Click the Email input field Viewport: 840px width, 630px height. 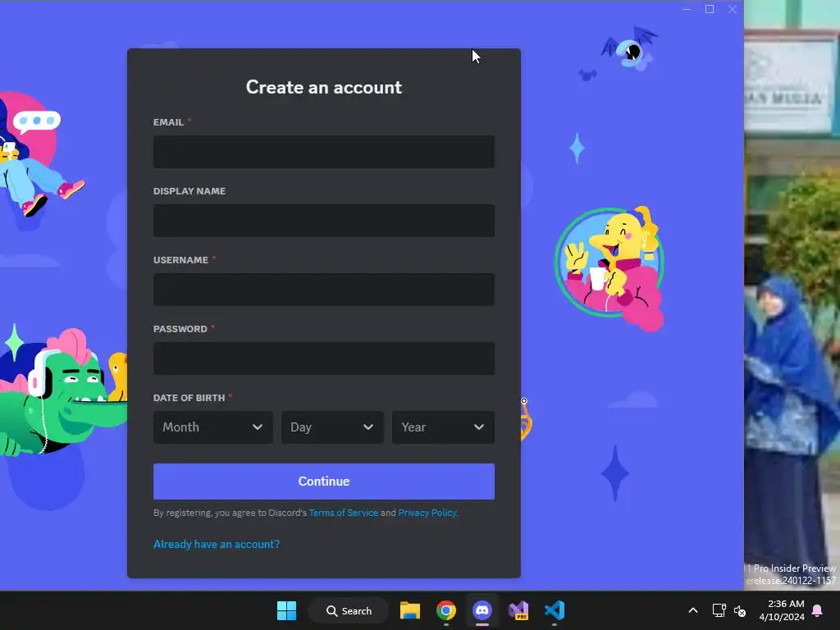tap(323, 152)
